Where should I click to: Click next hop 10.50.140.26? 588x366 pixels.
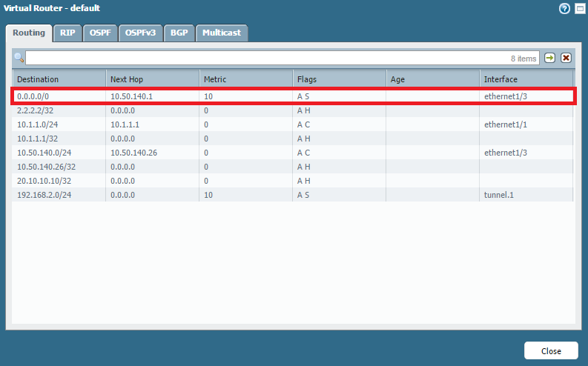[134, 153]
